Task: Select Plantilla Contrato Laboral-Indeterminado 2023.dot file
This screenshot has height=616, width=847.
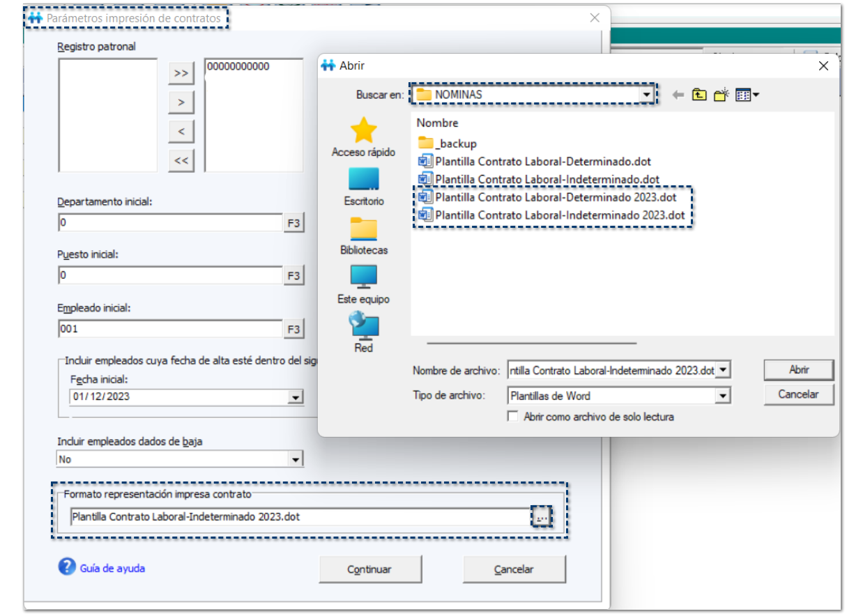Action: (551, 215)
